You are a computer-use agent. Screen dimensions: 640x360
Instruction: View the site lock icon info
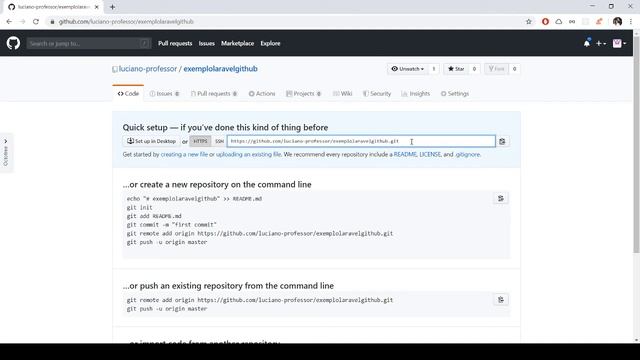click(x=52, y=22)
